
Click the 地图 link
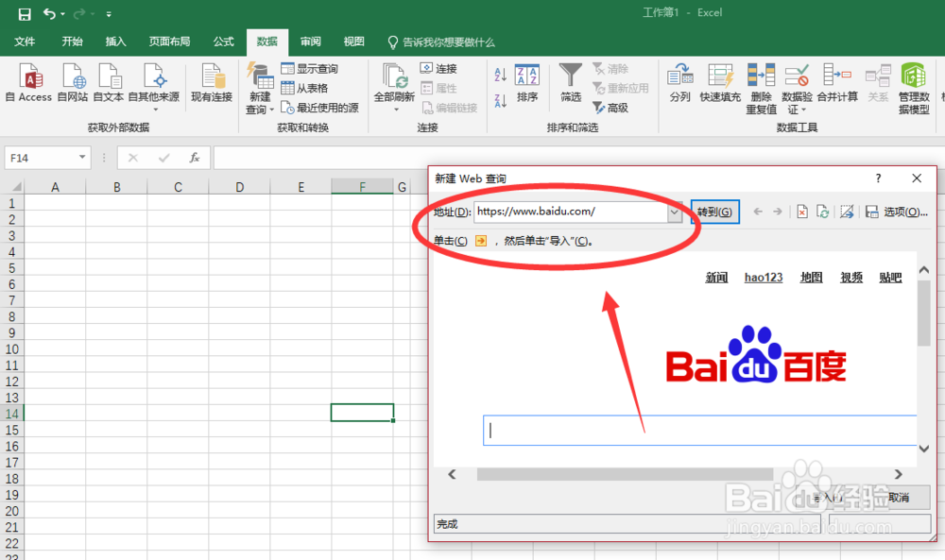click(811, 278)
